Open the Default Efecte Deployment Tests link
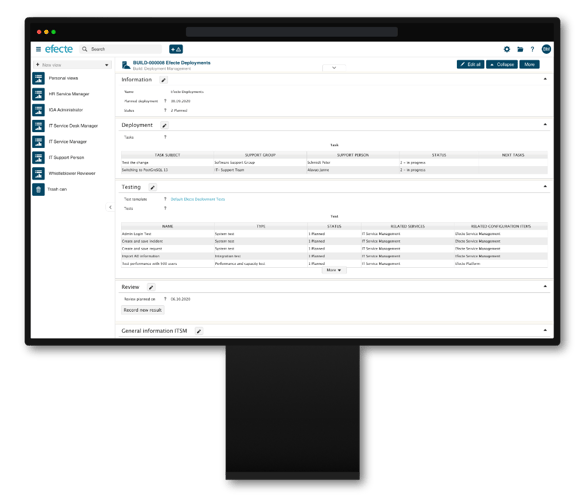This screenshot has width=585, height=497. (x=198, y=199)
